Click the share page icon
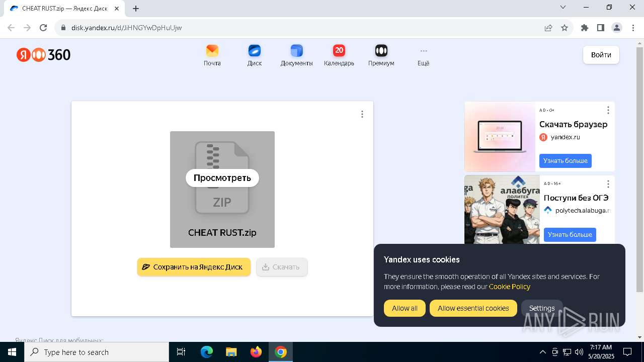 pos(548,28)
